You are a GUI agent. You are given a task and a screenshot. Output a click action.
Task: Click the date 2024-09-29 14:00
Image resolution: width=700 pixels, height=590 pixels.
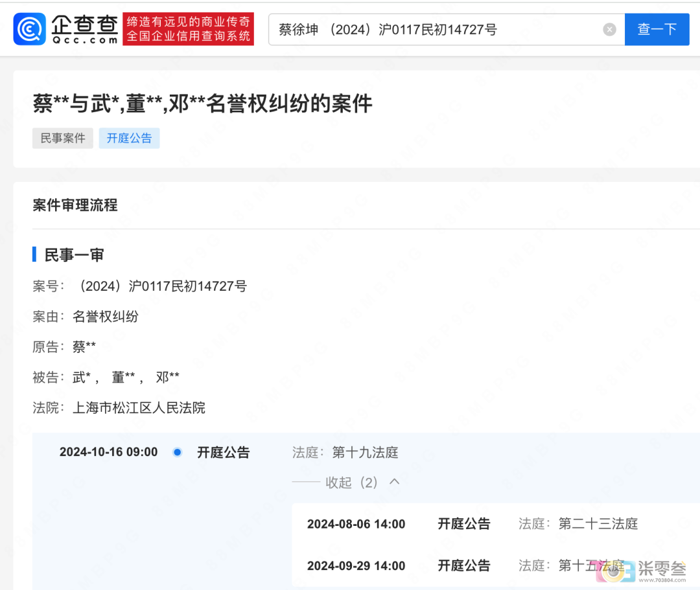356,566
